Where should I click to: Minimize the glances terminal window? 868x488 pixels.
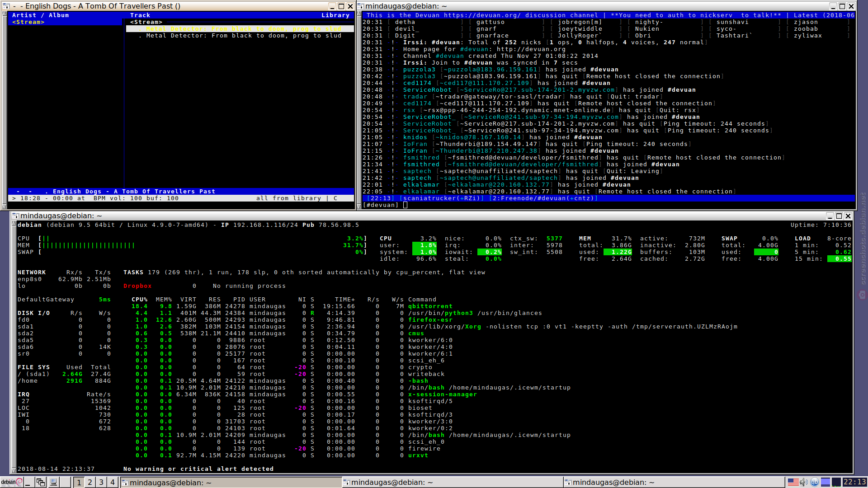(830, 216)
